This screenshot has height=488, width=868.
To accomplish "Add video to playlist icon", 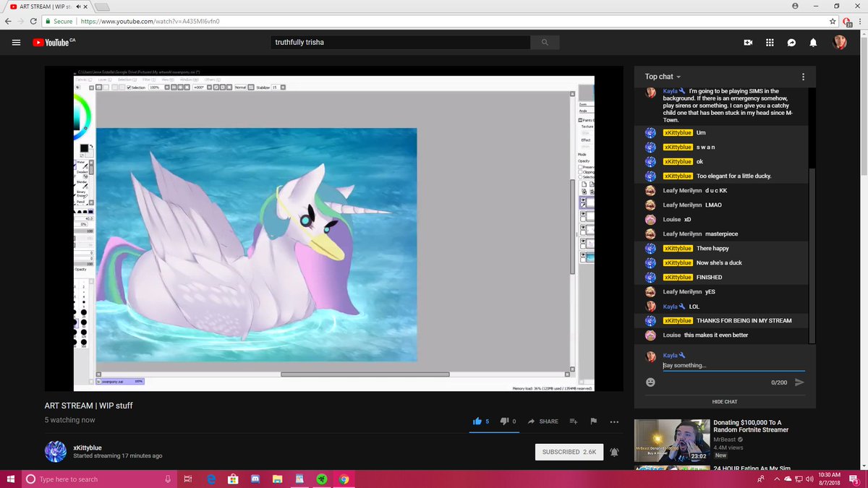I will pos(573,421).
